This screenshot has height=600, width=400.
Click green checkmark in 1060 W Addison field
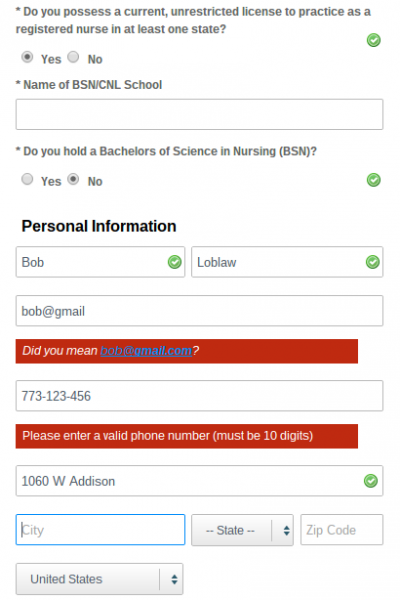(371, 481)
